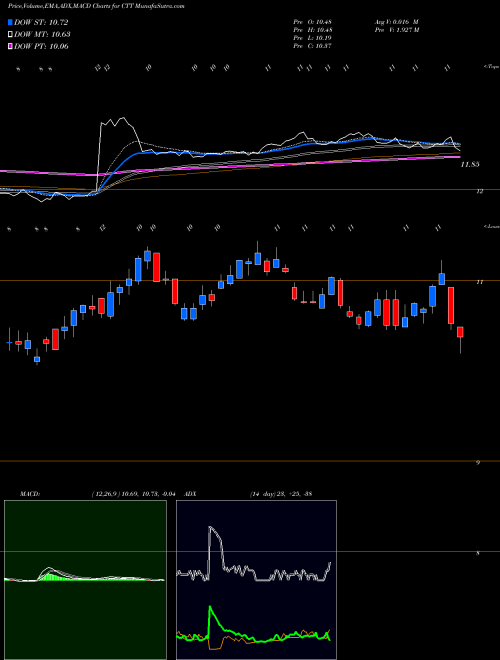Click the 'Pre H: 10.48' value
This screenshot has height=660, width=500.
coord(312,30)
